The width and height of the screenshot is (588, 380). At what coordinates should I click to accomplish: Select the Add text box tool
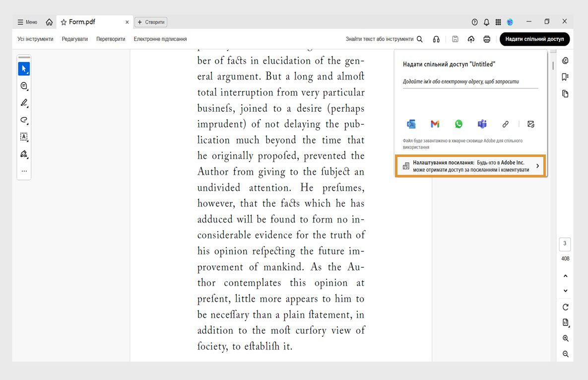(24, 137)
